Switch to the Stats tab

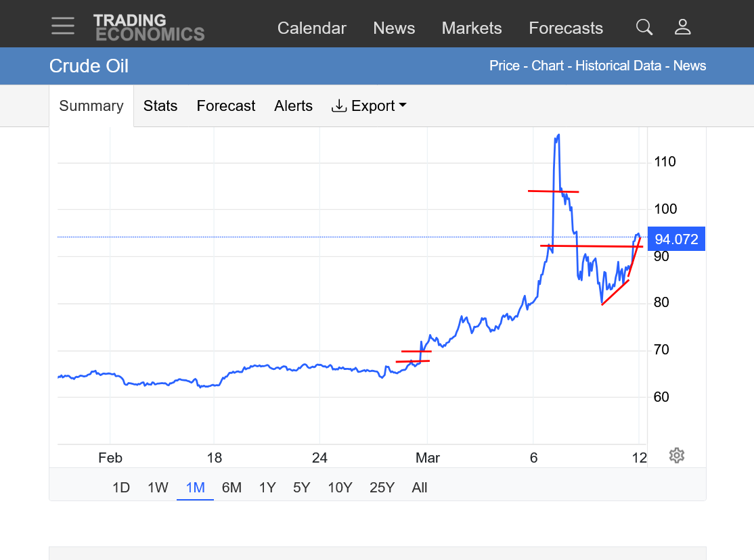(x=160, y=106)
